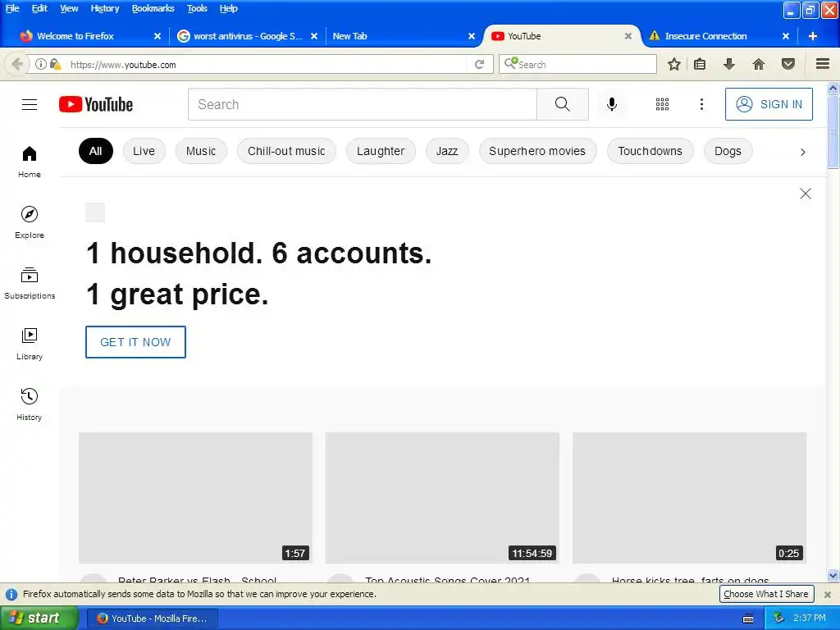
Task: Click the network tray icon near clock
Action: pos(778,619)
